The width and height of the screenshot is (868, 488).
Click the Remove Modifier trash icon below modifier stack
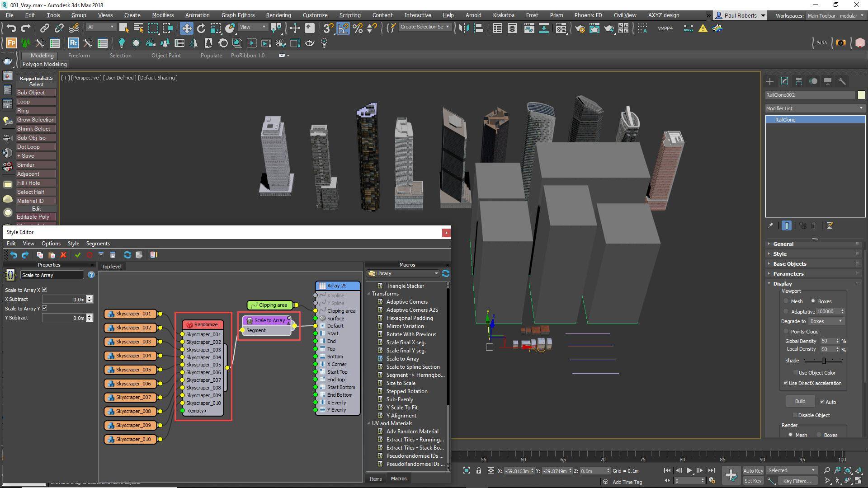point(814,226)
